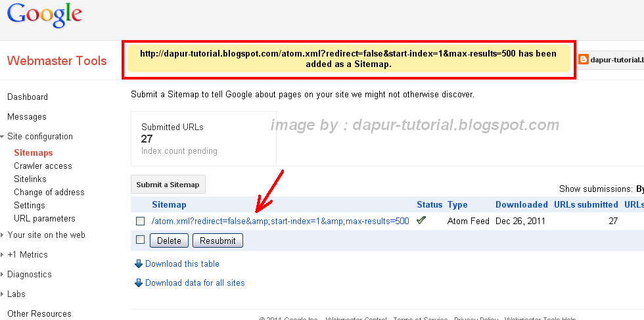This screenshot has width=644, height=320.
Task: Expand Your site on the web
Action: [3, 235]
